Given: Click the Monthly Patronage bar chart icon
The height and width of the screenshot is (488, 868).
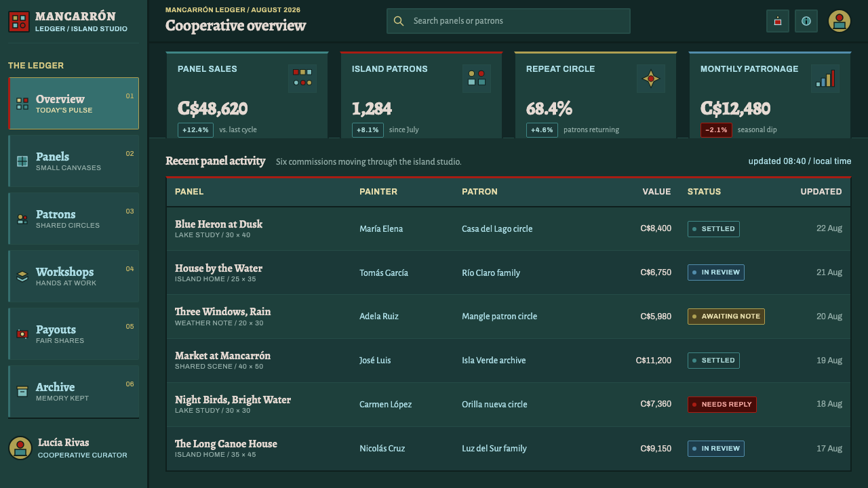Looking at the screenshot, I should (x=825, y=79).
